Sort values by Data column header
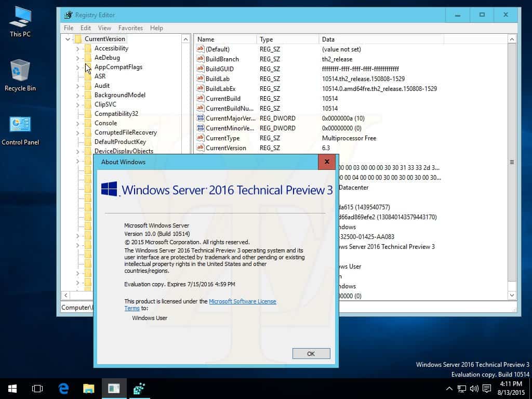 tap(381, 39)
